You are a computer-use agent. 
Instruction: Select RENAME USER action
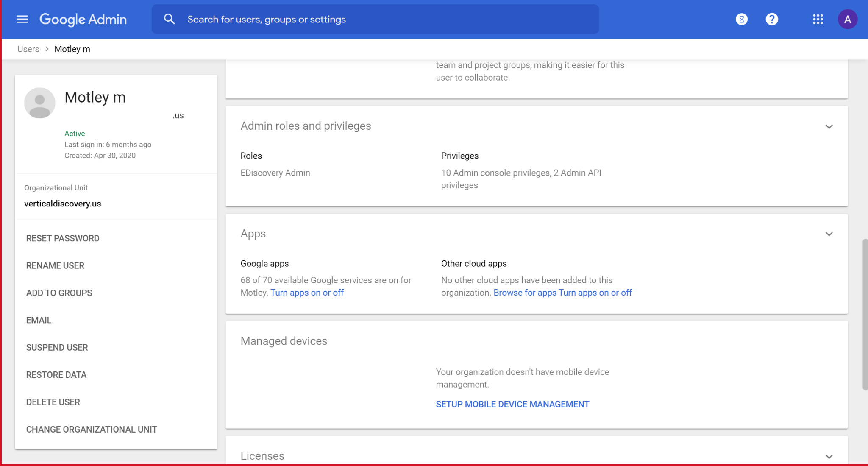click(55, 265)
